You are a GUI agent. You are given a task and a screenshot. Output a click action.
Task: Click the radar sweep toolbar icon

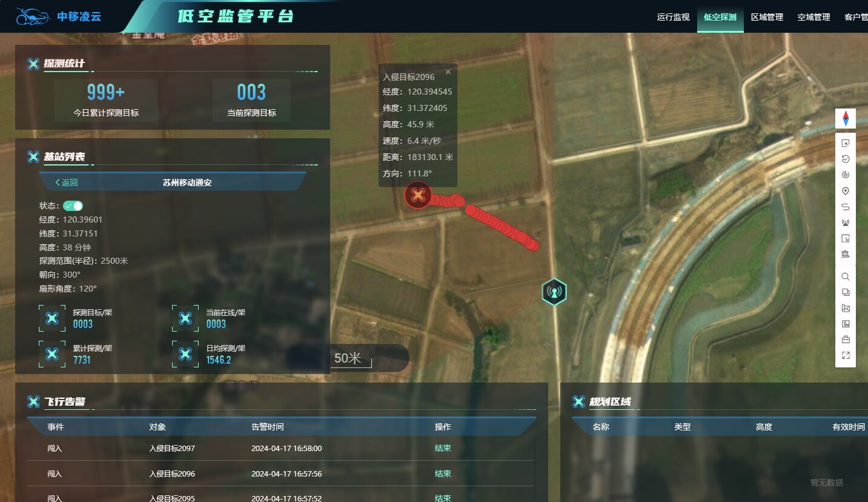(x=846, y=175)
